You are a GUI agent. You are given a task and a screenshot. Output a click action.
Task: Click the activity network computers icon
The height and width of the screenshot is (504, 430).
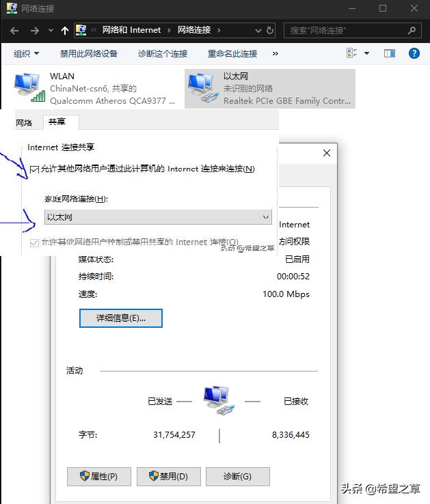click(219, 401)
